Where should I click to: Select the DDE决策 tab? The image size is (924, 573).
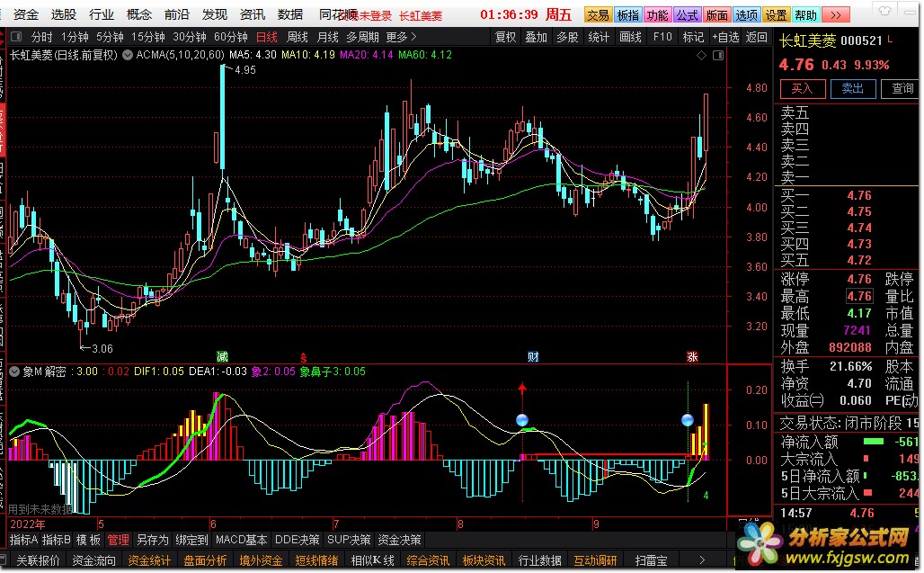coord(297,540)
